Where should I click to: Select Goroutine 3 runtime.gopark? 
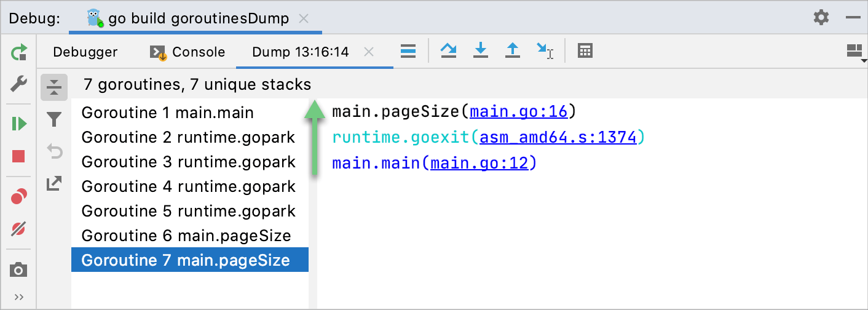[190, 162]
